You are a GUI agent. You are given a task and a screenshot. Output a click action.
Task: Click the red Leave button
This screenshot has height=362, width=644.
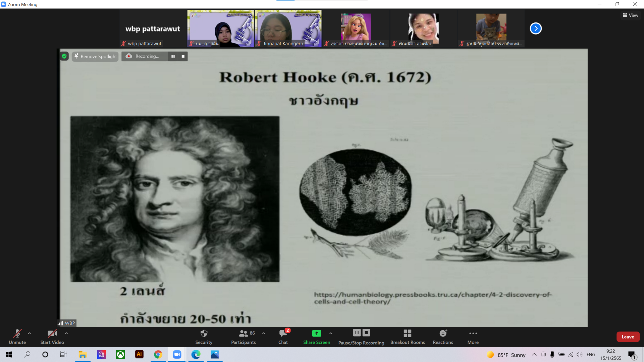[x=628, y=337]
